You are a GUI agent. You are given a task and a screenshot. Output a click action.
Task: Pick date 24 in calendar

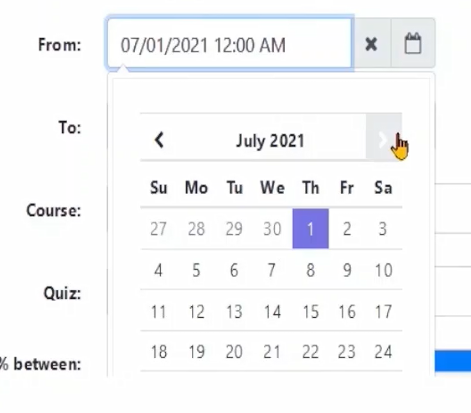(384, 352)
